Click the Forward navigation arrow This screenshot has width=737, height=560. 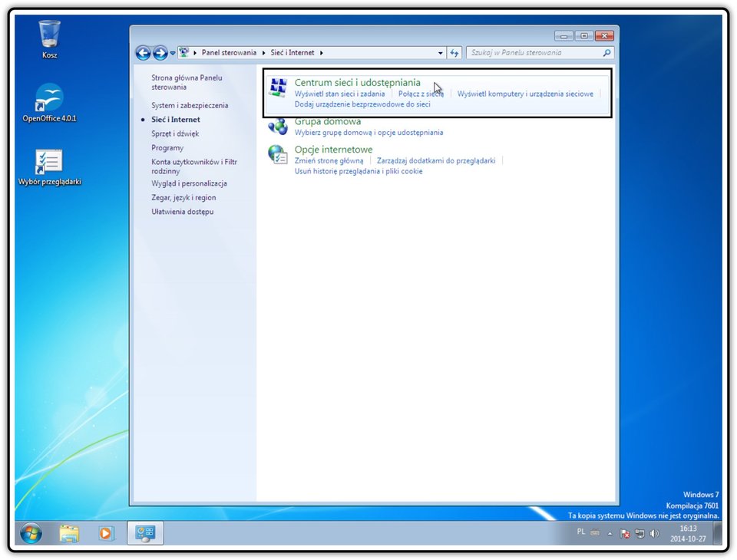click(160, 53)
